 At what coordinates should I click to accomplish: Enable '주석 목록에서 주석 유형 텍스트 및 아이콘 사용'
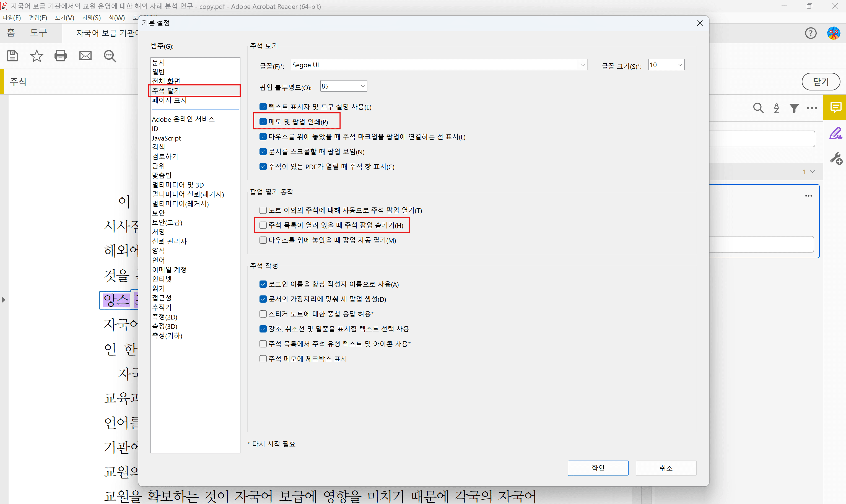(x=263, y=344)
